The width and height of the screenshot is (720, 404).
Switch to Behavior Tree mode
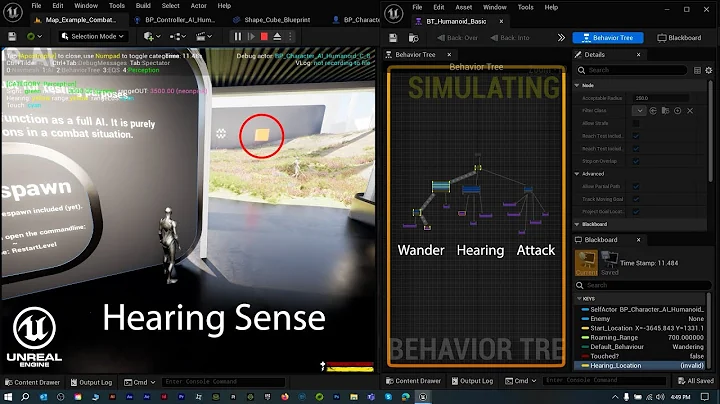(608, 38)
